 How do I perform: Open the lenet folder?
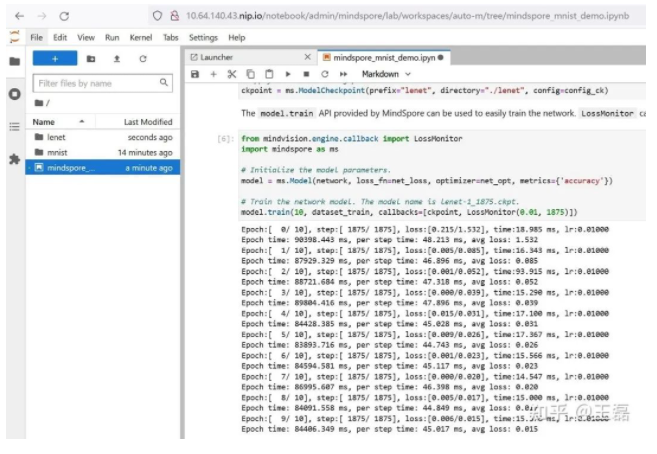(56, 137)
